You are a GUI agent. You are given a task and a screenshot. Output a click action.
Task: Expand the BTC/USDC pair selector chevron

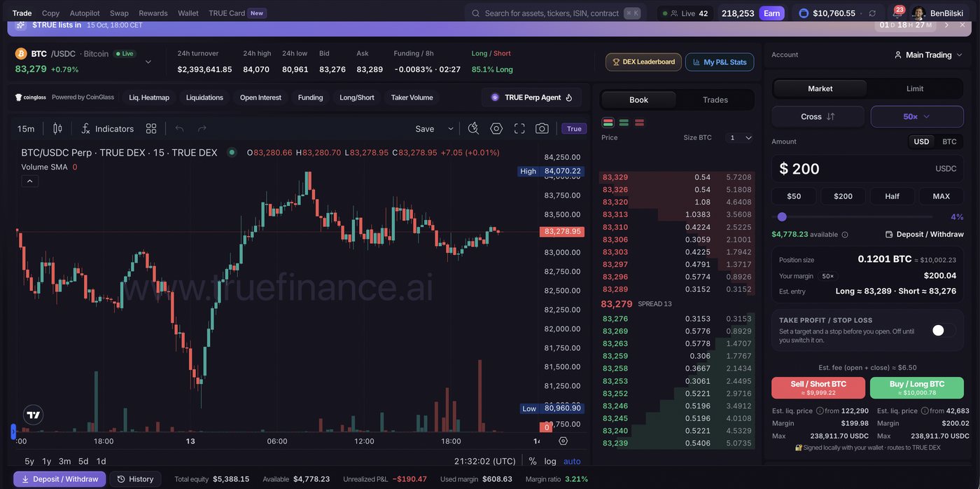pyautogui.click(x=148, y=62)
